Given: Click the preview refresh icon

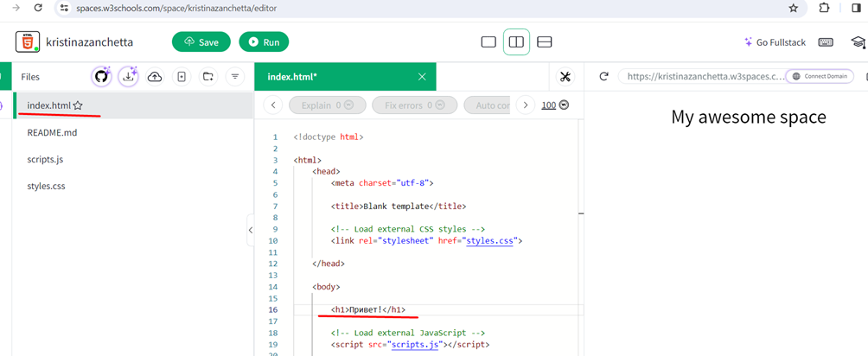Looking at the screenshot, I should (603, 77).
